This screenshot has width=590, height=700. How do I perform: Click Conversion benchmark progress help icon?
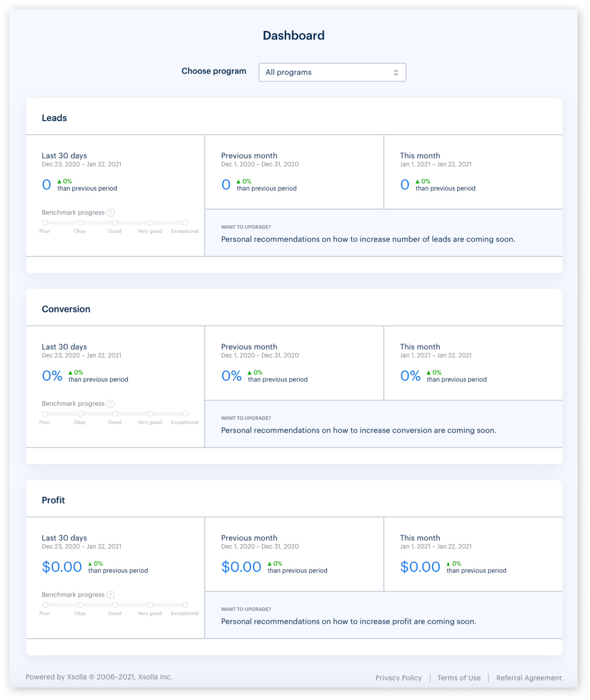[x=111, y=404]
